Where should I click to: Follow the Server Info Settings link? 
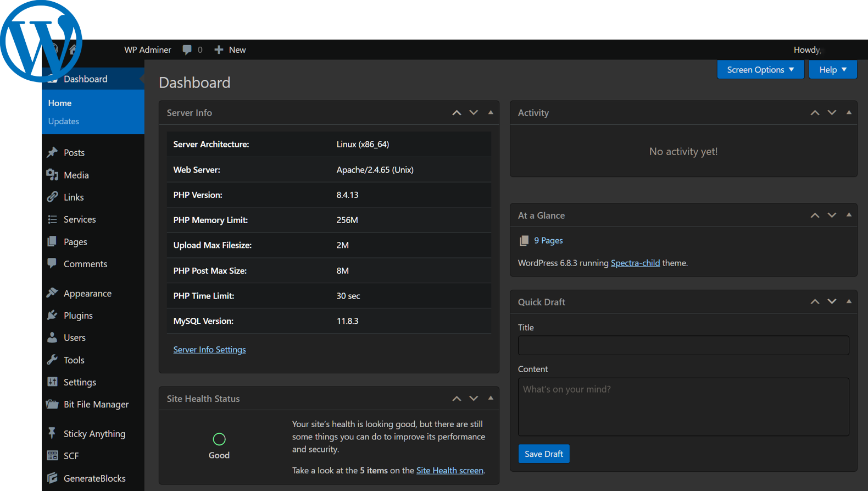pyautogui.click(x=209, y=350)
